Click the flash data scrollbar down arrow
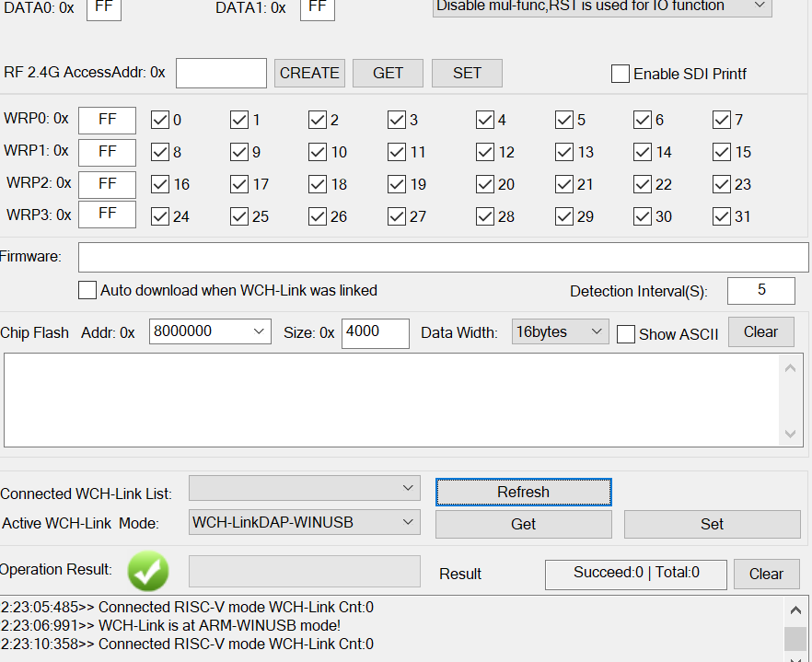This screenshot has width=812, height=662. 790,434
